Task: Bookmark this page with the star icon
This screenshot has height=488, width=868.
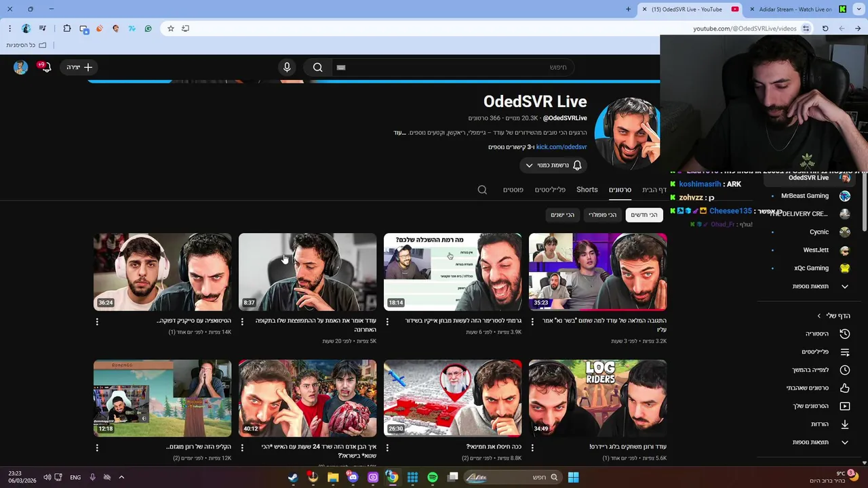Action: tap(170, 28)
